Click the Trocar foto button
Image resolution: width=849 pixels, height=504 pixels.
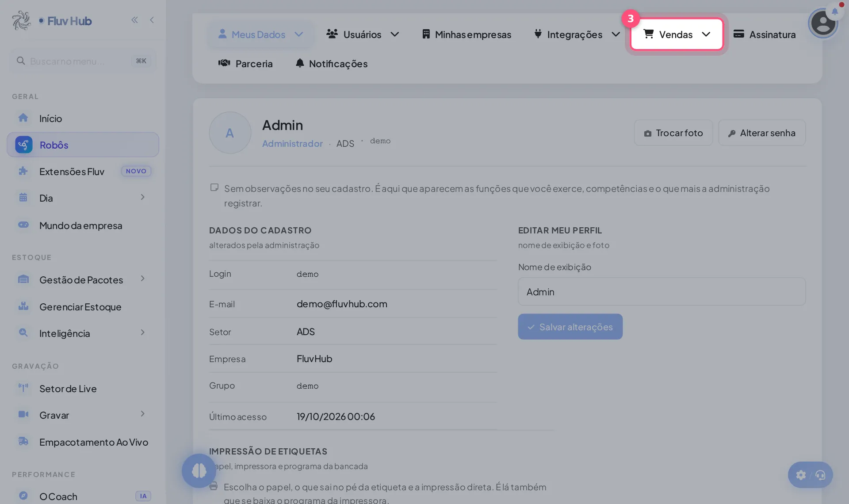tap(673, 133)
